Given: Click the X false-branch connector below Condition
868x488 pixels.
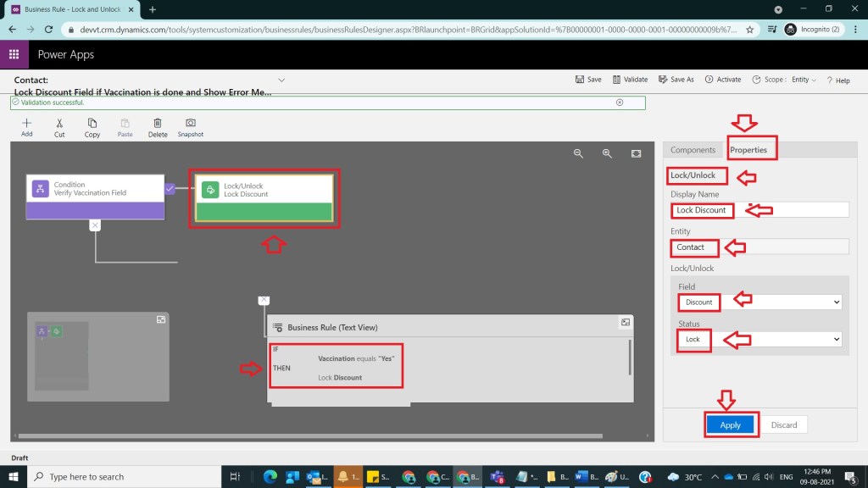Looking at the screenshot, I should pos(95,225).
